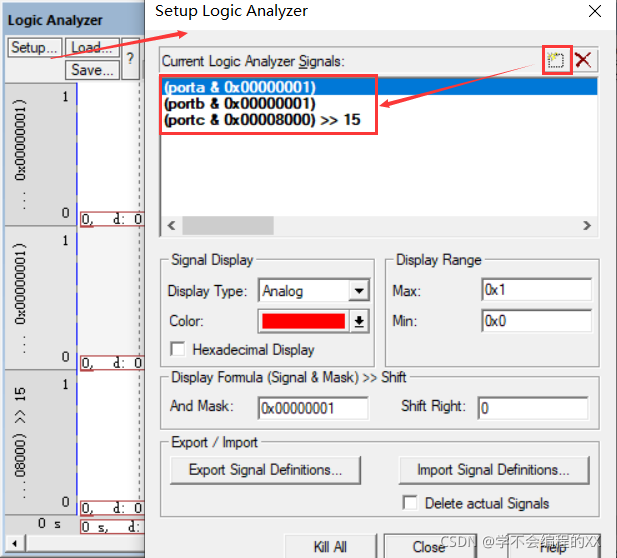Select signal (porta & 0x00000001)
This screenshot has width=617, height=558.
point(380,87)
